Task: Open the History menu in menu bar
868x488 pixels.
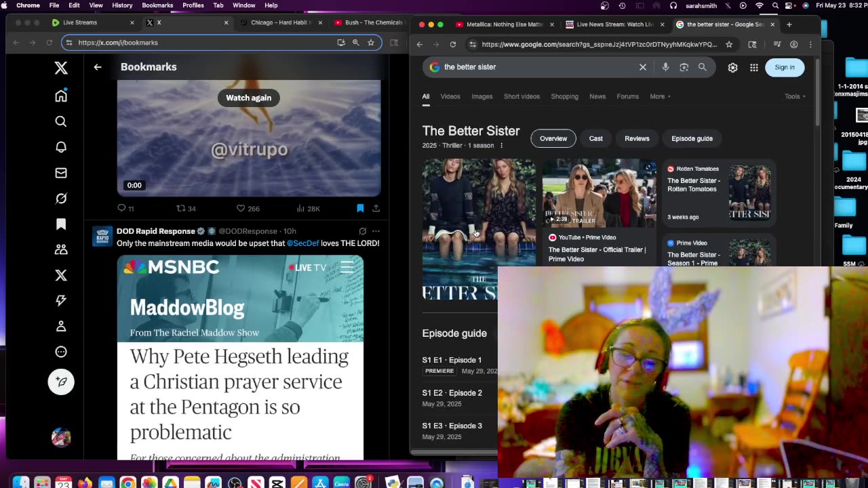Action: 122,5
